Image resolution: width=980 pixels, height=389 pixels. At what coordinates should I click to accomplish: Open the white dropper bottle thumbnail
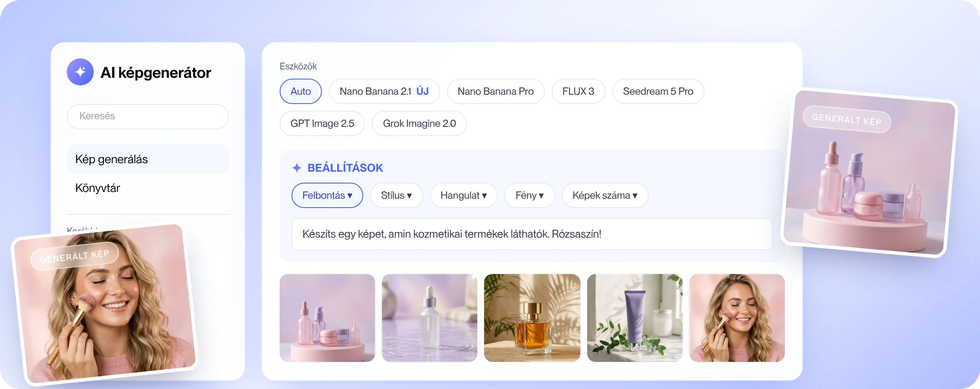[x=430, y=318]
